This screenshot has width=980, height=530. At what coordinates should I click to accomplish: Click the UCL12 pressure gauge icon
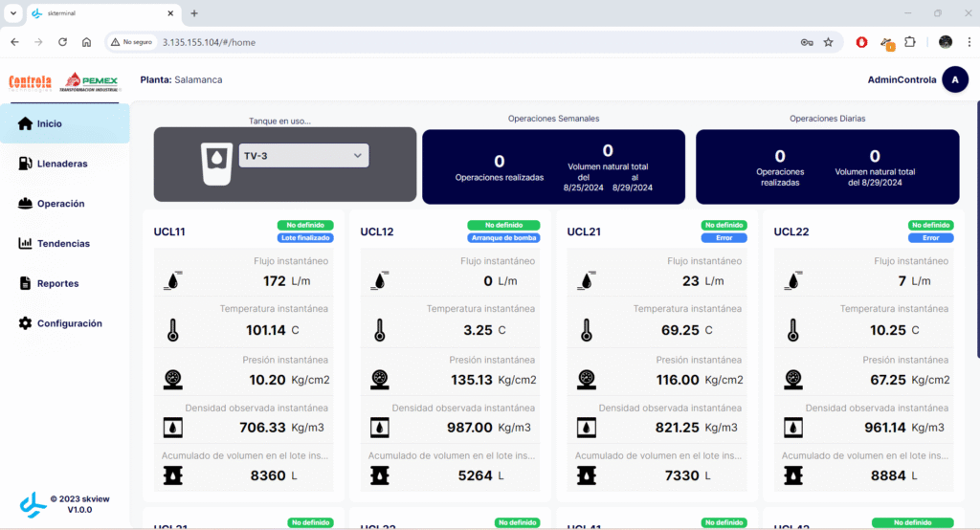(379, 379)
